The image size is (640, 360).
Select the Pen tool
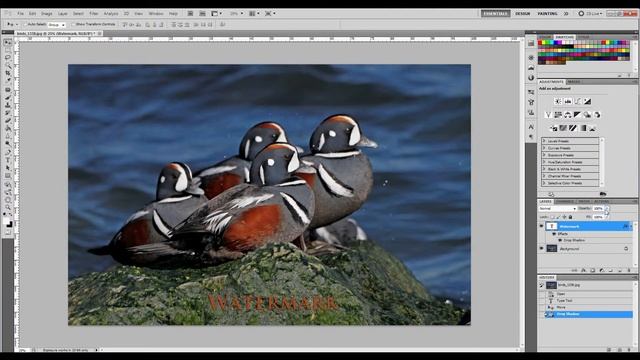tap(8, 151)
